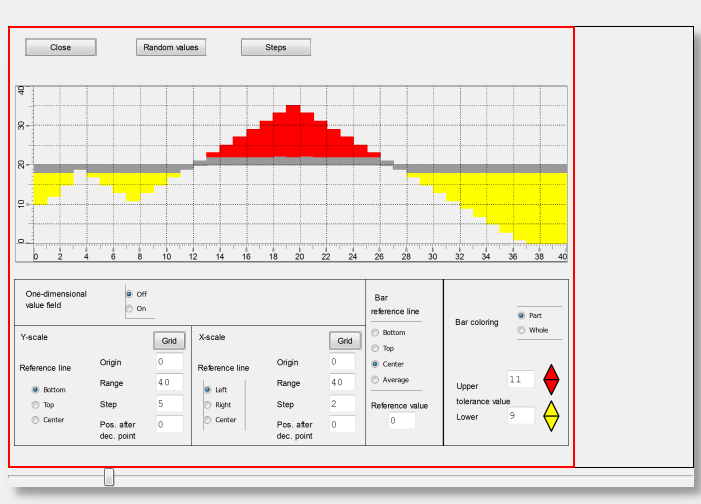Select Average bar reference line
The image size is (701, 504).
pyautogui.click(x=375, y=379)
